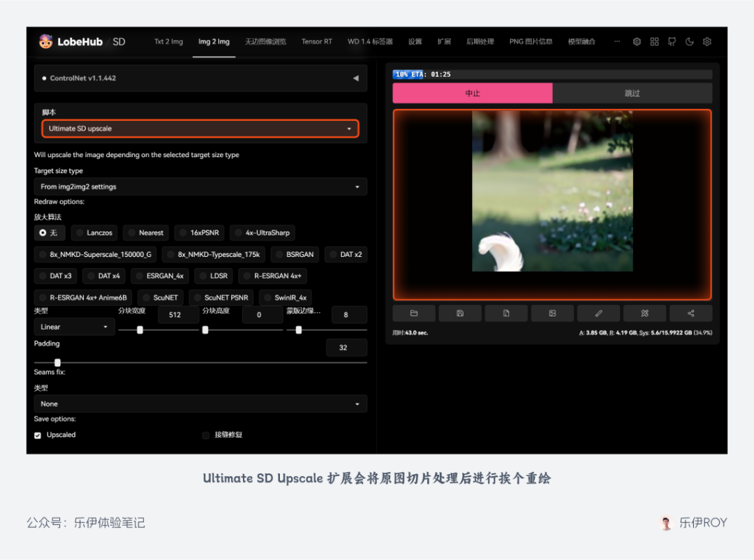Uncheck the Upscaled save option checkbox

pos(38,435)
